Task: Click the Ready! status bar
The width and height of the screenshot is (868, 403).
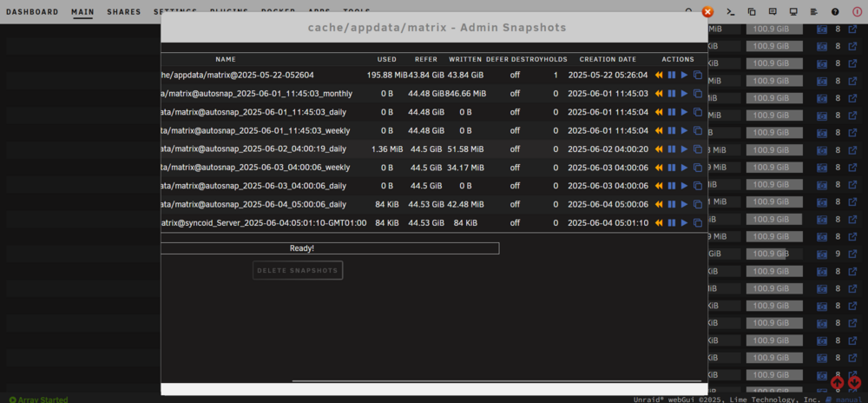Action: (330, 248)
